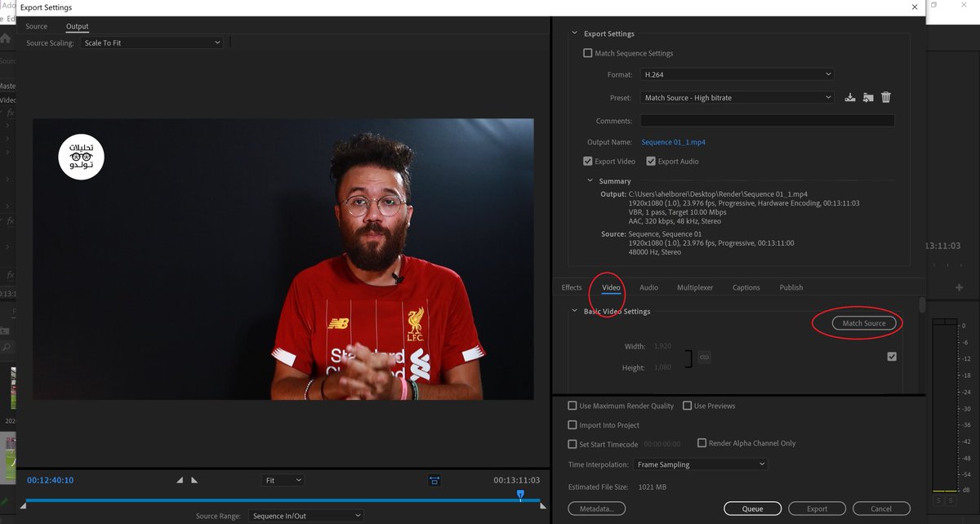980x524 pixels.
Task: Click the left Solo S button
Action: 939,500
